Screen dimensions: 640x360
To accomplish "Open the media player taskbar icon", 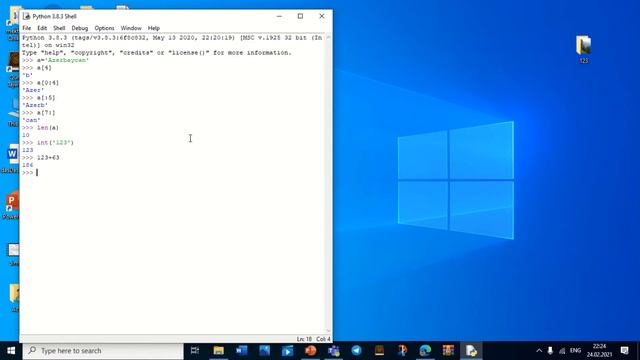I will (287, 351).
